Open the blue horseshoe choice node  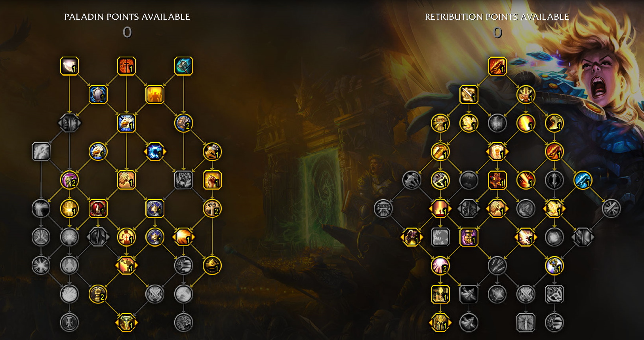tap(155, 152)
